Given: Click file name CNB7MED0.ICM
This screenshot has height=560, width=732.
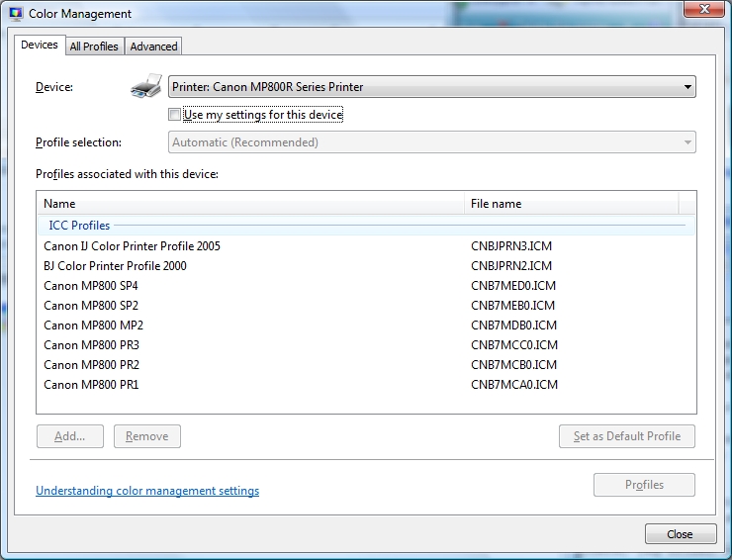Looking at the screenshot, I should (513, 285).
